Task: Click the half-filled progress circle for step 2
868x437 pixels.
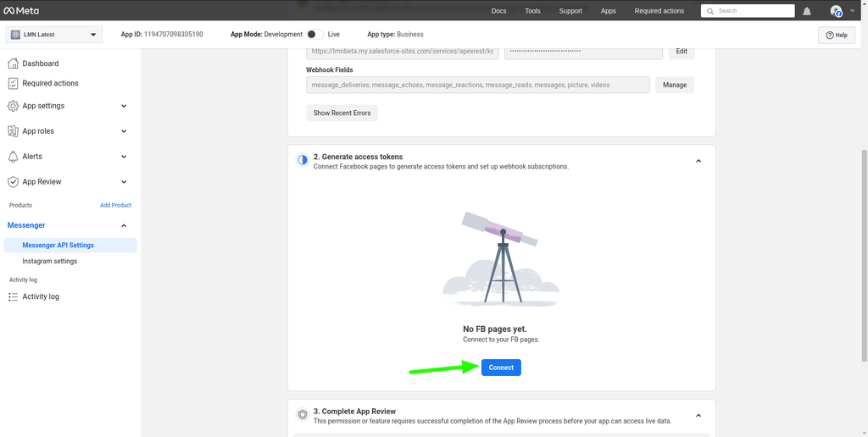Action: pos(303,160)
